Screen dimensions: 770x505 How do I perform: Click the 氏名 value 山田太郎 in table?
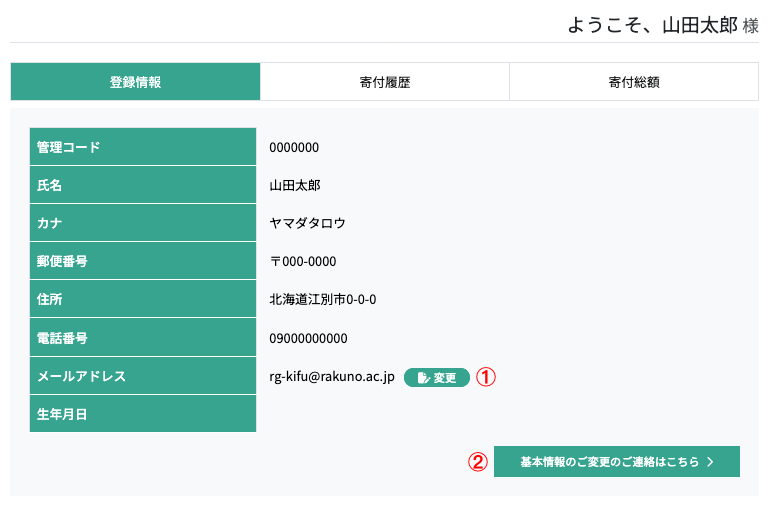[x=295, y=185]
